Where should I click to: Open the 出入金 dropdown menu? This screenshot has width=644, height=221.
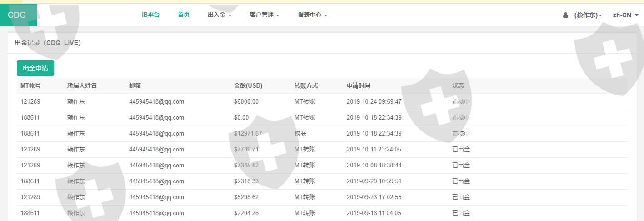[x=220, y=15]
